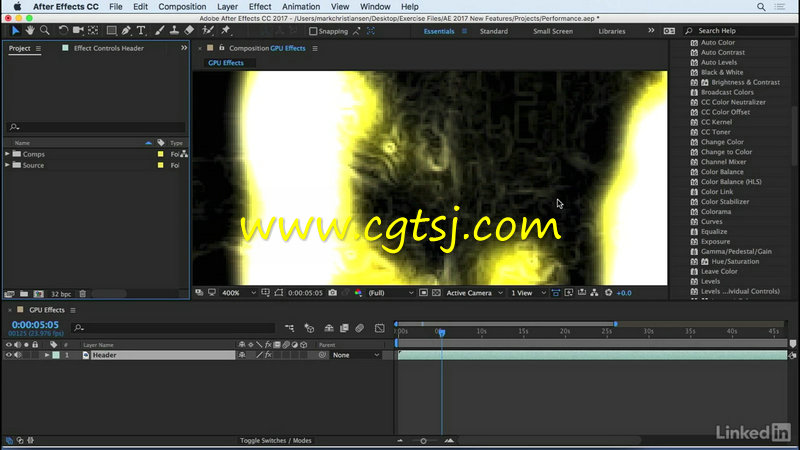Screen dimensions: 800x450
Task: Select the Pen tool
Action: click(x=126, y=31)
